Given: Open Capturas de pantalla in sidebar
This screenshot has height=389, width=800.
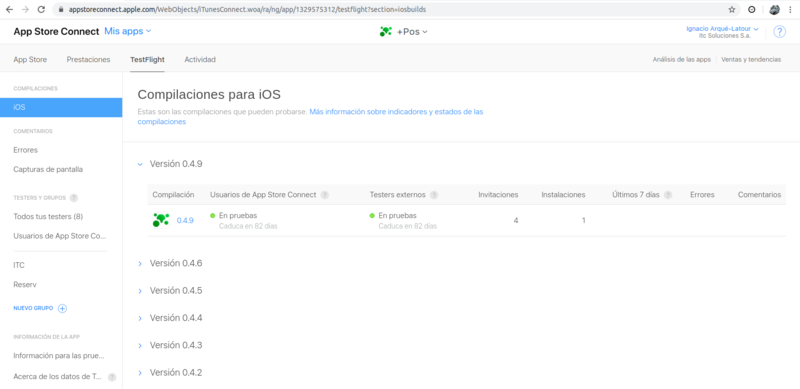Looking at the screenshot, I should pos(48,169).
